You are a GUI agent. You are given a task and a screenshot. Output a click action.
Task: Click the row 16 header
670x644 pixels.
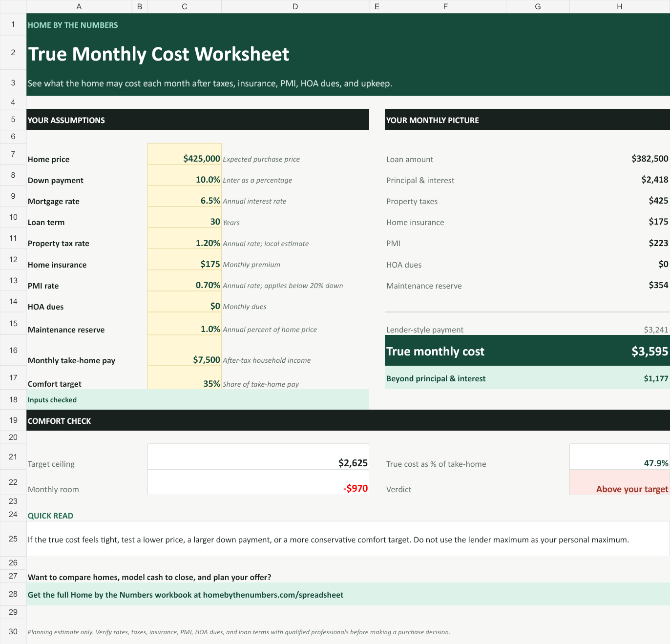pyautogui.click(x=13, y=351)
